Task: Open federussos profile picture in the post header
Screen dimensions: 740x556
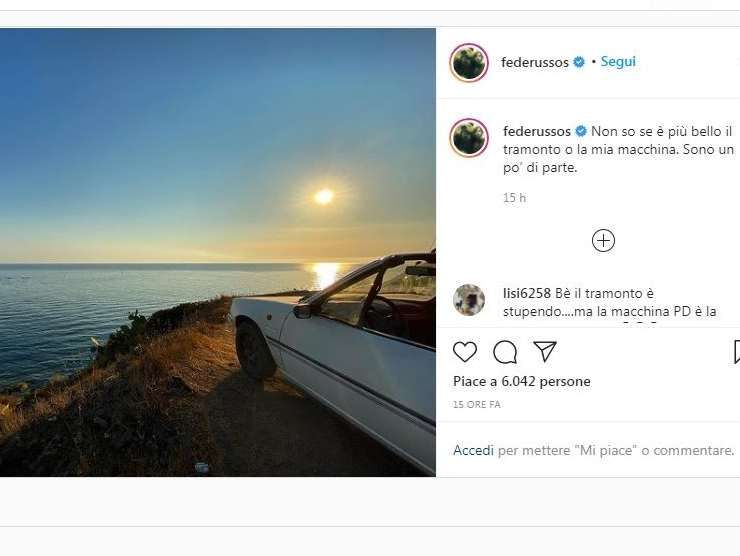Action: 469,62
